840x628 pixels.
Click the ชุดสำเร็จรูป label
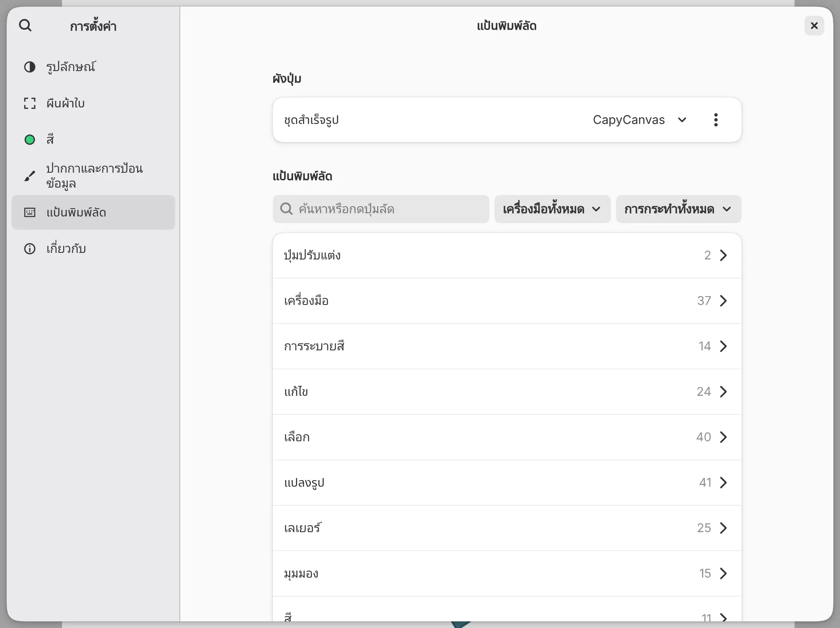(311, 120)
